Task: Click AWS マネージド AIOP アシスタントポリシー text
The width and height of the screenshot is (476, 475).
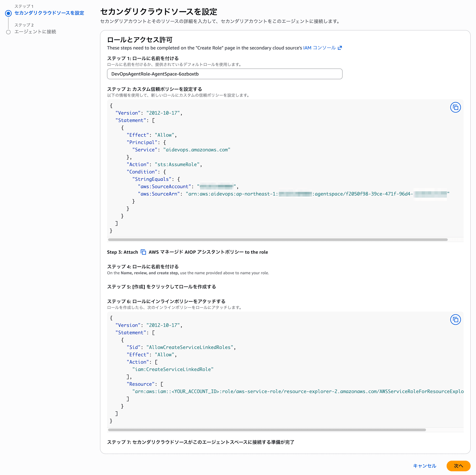Action: (196, 252)
